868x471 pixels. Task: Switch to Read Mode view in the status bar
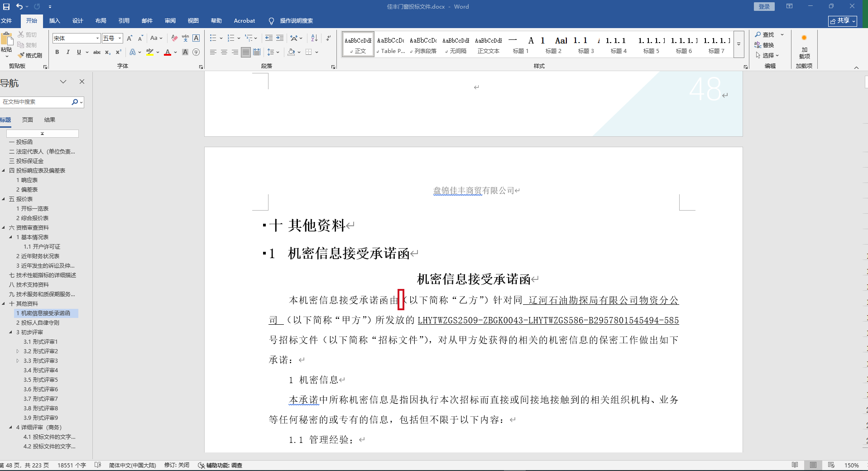click(795, 465)
